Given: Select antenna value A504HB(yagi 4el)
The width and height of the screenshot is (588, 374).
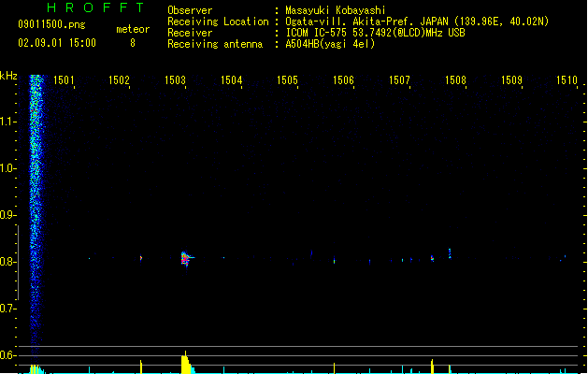Looking at the screenshot, I should tap(330, 44).
